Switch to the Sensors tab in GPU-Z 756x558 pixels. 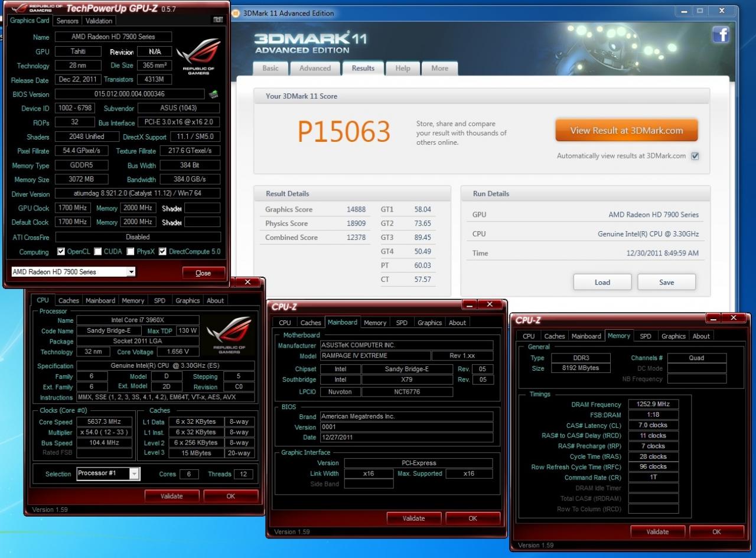coord(67,21)
